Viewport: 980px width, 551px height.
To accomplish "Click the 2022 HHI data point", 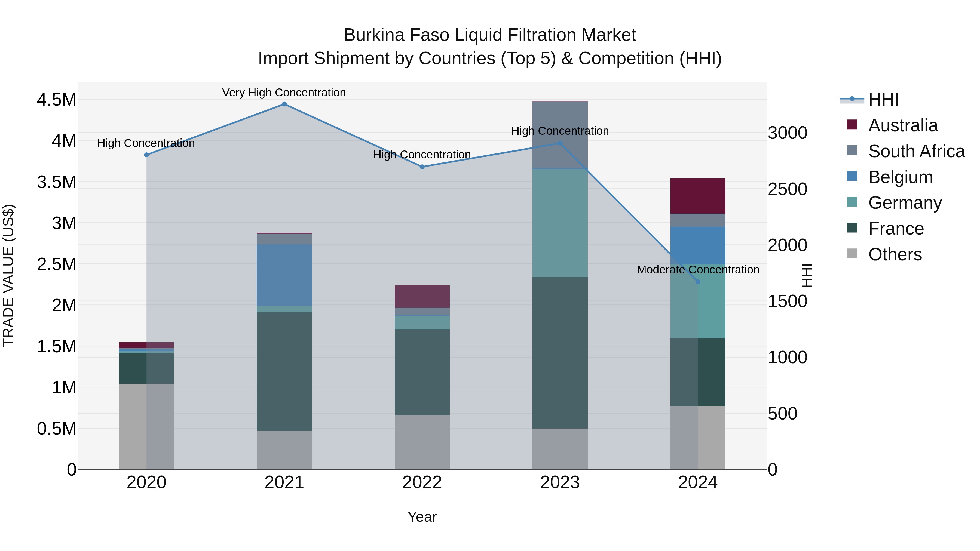I will click(x=422, y=167).
